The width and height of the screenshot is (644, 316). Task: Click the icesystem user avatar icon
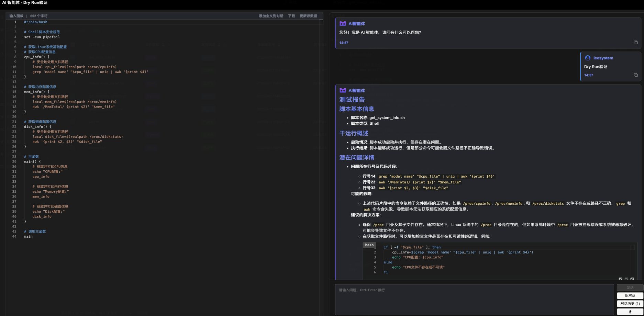588,58
